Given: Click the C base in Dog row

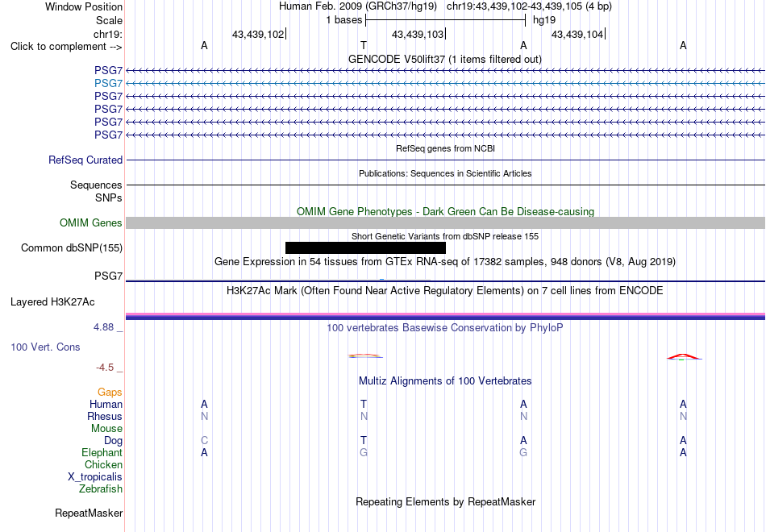Looking at the screenshot, I should point(204,441).
